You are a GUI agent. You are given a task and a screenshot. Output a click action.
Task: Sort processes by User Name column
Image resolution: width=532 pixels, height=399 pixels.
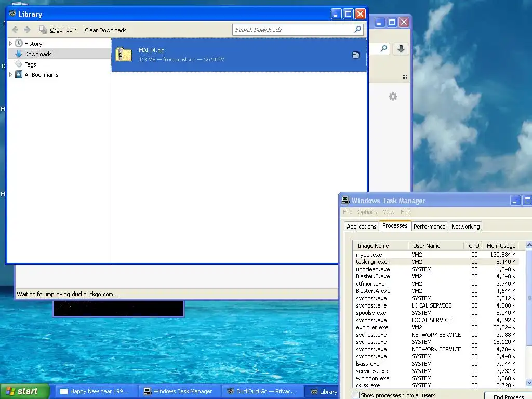pyautogui.click(x=436, y=246)
